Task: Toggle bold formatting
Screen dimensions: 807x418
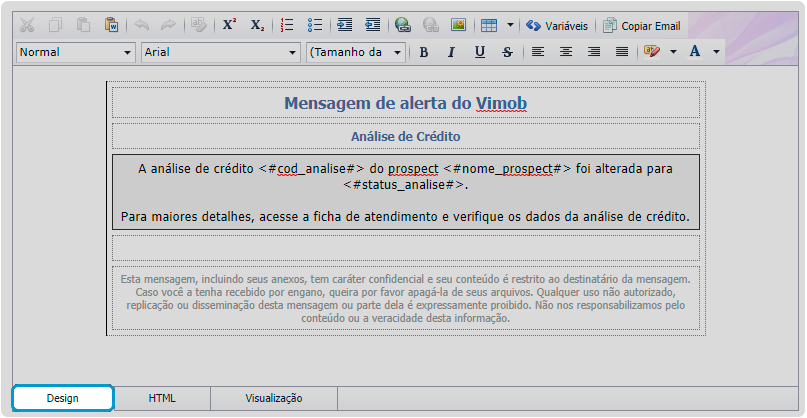Action: click(x=424, y=53)
